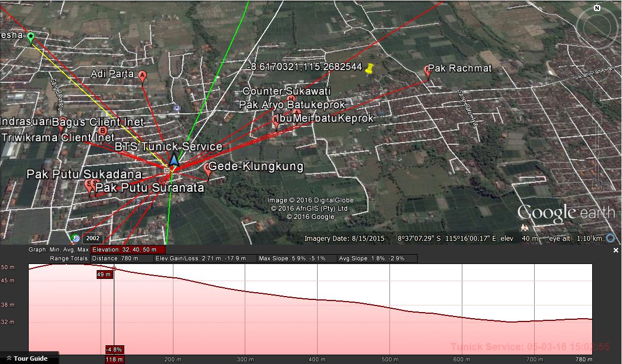This screenshot has height=364, width=622.
Task: Click the Max Slope 5.9%, -5.1% readout
Action: pyautogui.click(x=297, y=259)
